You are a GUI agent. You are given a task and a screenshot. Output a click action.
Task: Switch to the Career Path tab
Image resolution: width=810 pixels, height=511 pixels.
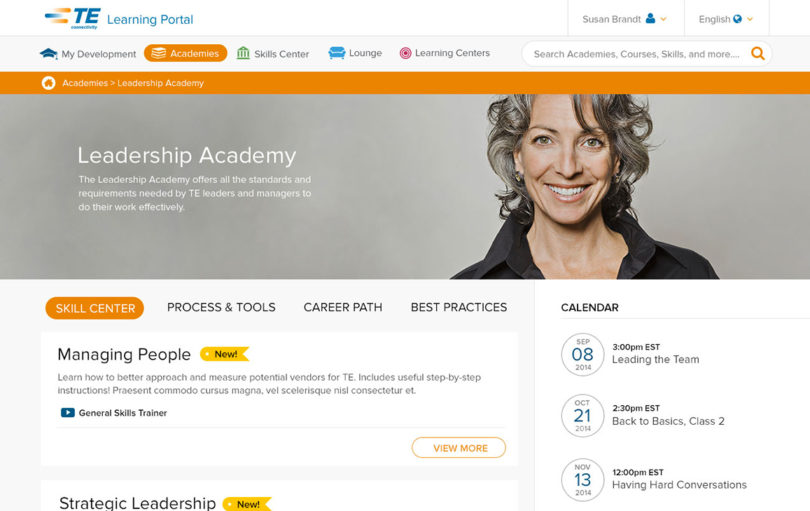pyautogui.click(x=343, y=307)
